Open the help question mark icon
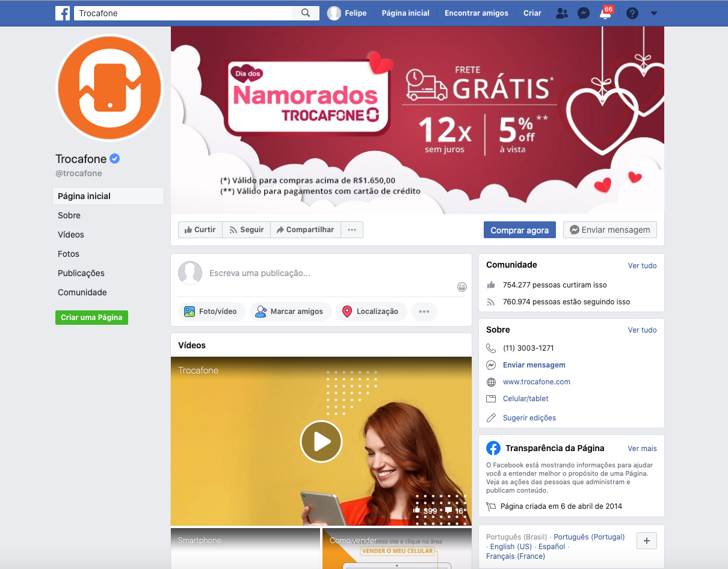This screenshot has height=569, width=728. 632,13
